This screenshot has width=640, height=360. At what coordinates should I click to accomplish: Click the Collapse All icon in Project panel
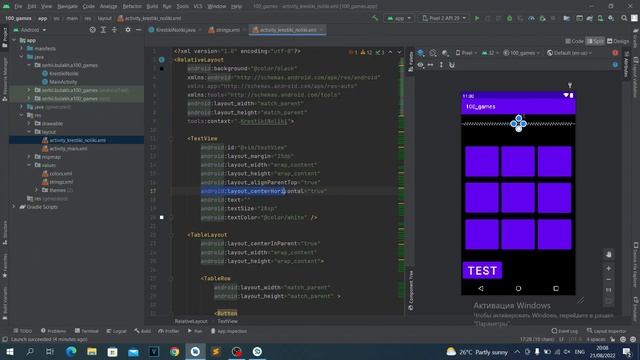tap(114, 30)
